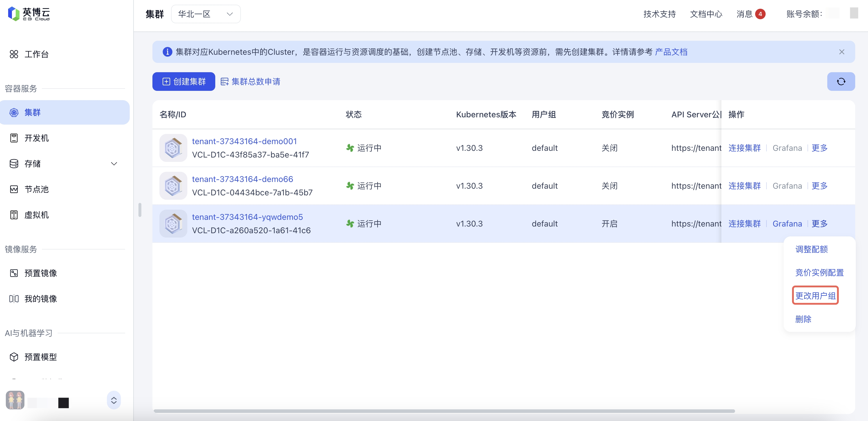Expand the user account switcher arrows
The height and width of the screenshot is (421, 868).
[114, 400]
